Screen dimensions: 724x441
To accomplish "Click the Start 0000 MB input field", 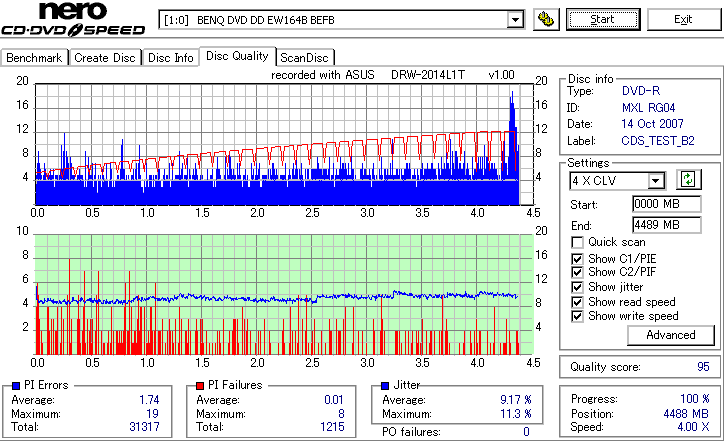I will coord(667,204).
